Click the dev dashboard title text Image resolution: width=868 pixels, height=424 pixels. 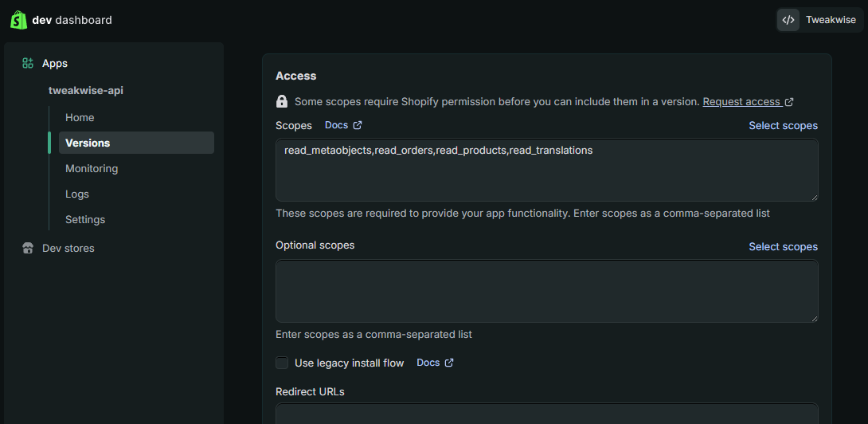pyautogui.click(x=72, y=20)
